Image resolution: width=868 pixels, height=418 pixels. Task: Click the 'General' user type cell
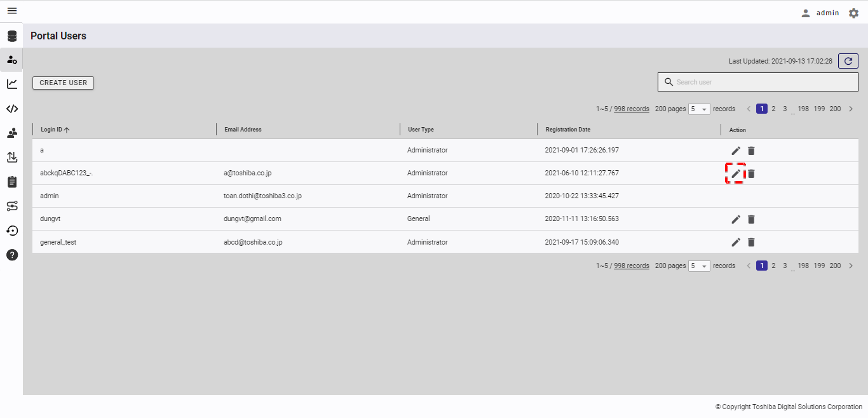tap(419, 219)
